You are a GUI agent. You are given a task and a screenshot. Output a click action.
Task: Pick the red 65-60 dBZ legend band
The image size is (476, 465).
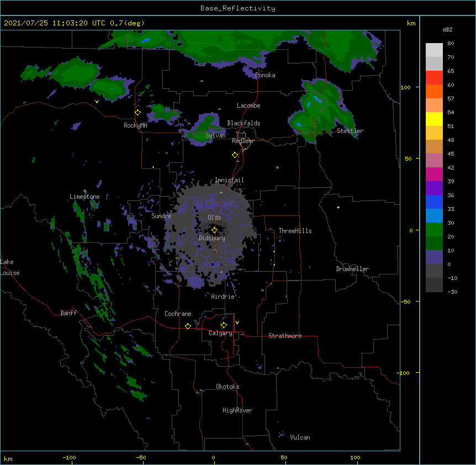click(434, 77)
